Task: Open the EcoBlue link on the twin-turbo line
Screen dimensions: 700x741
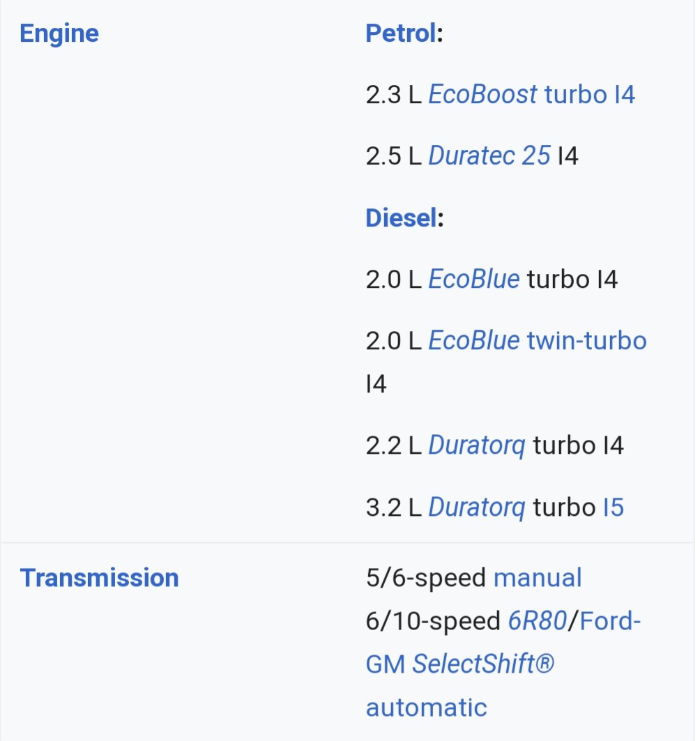Action: click(473, 341)
